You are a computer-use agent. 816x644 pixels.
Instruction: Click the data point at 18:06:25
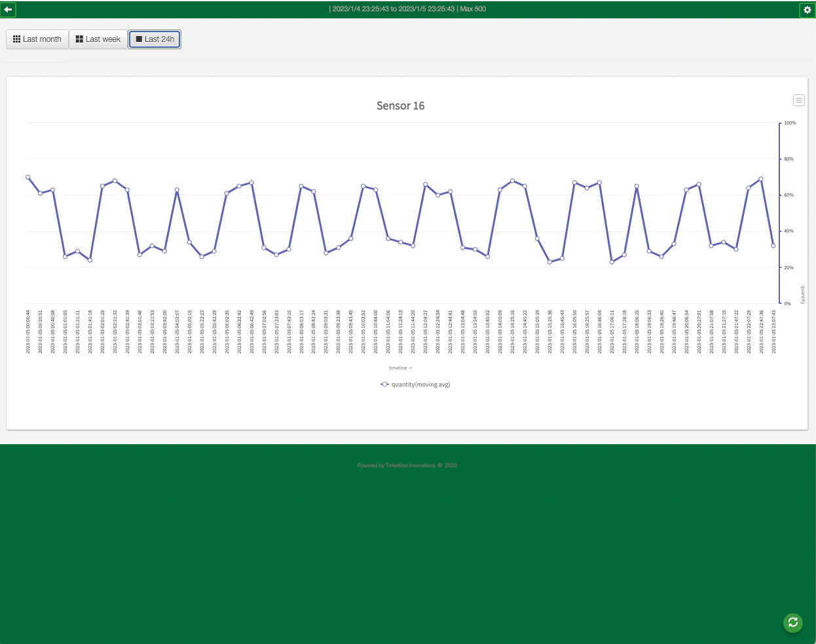coord(637,186)
